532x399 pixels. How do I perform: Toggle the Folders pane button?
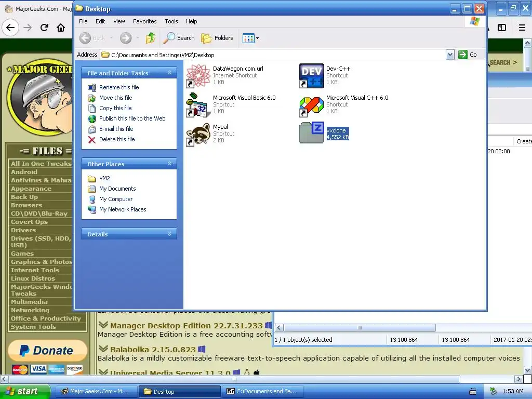217,38
